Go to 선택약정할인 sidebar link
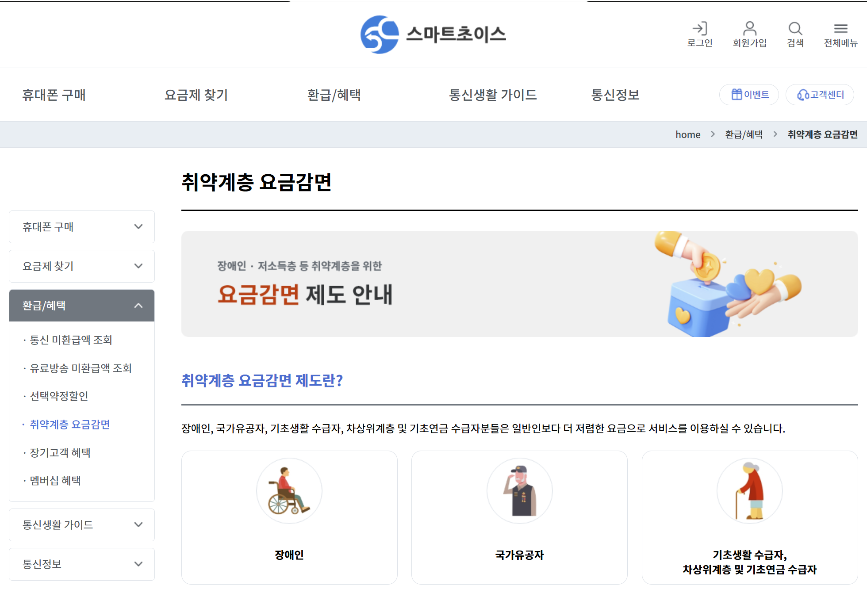 tap(59, 396)
